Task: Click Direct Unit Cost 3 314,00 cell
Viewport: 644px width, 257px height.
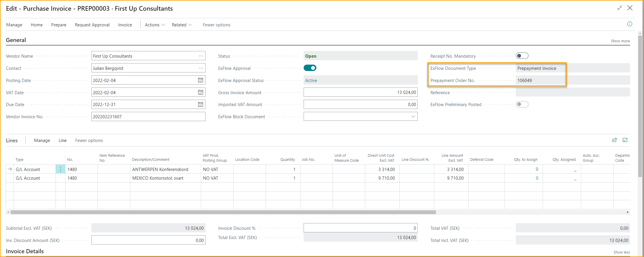Action: click(x=382, y=169)
